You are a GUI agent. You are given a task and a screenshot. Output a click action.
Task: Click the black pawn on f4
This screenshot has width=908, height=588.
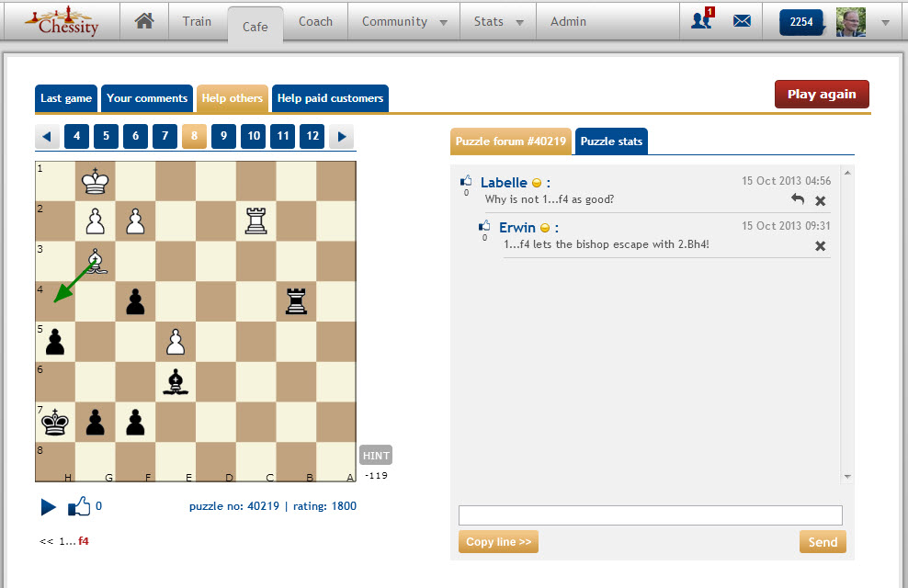[135, 301]
